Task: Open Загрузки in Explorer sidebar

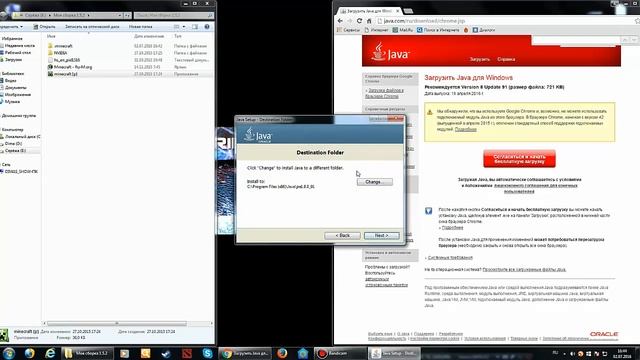Action: click(12, 60)
